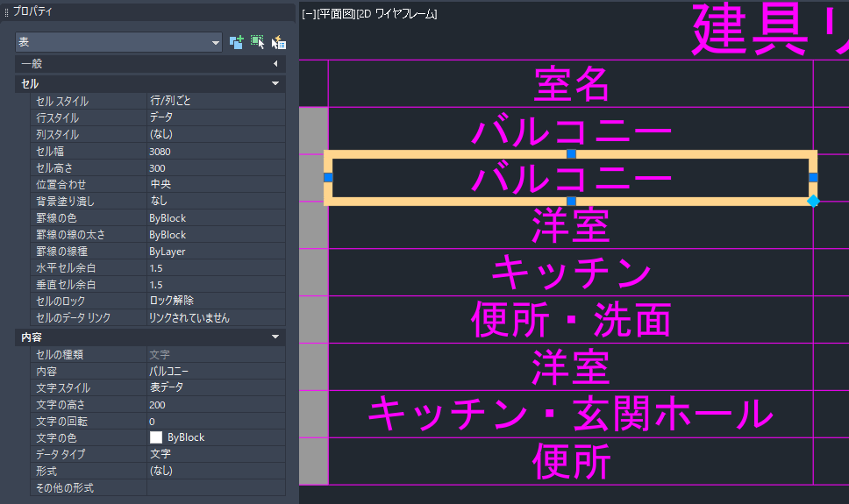Click the プロパティ panel drag handle
This screenshot has height=504, width=849.
(x=6, y=11)
